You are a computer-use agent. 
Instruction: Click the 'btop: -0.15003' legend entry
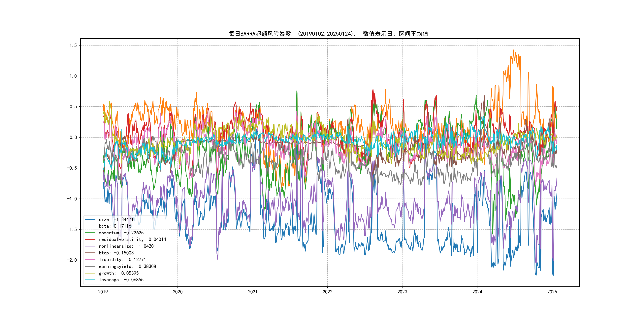point(116,253)
